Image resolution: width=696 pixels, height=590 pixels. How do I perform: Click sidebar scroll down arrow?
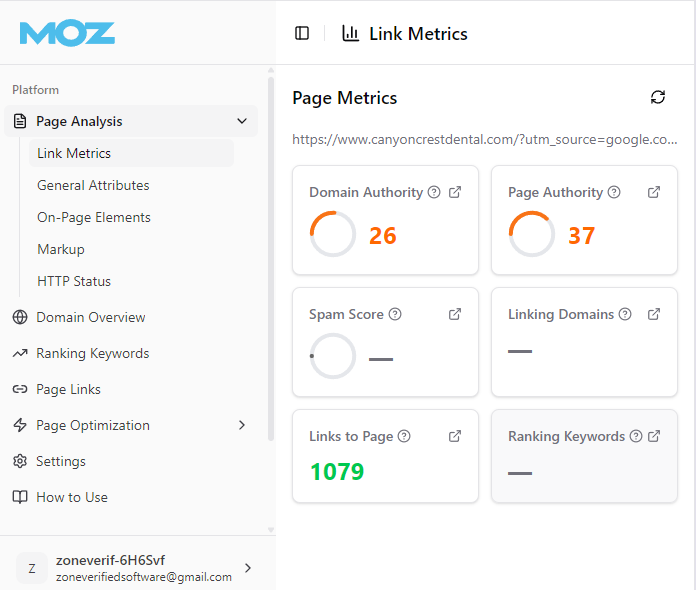271,530
